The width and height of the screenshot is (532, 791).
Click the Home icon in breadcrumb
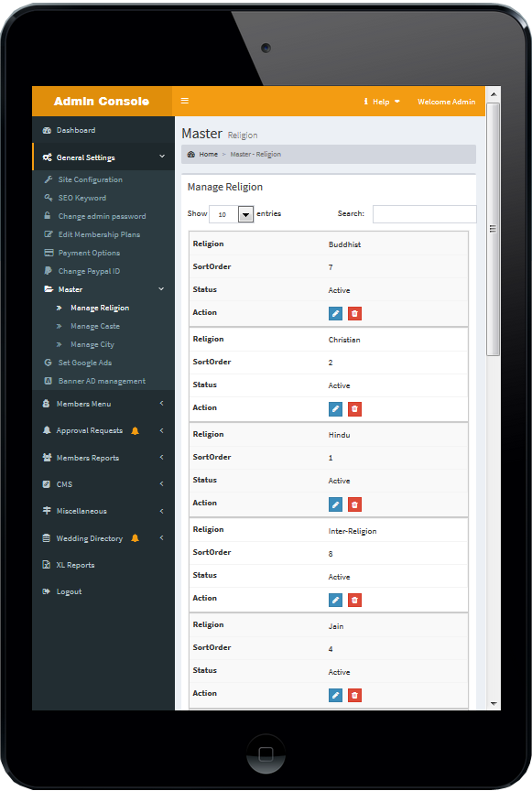point(191,155)
